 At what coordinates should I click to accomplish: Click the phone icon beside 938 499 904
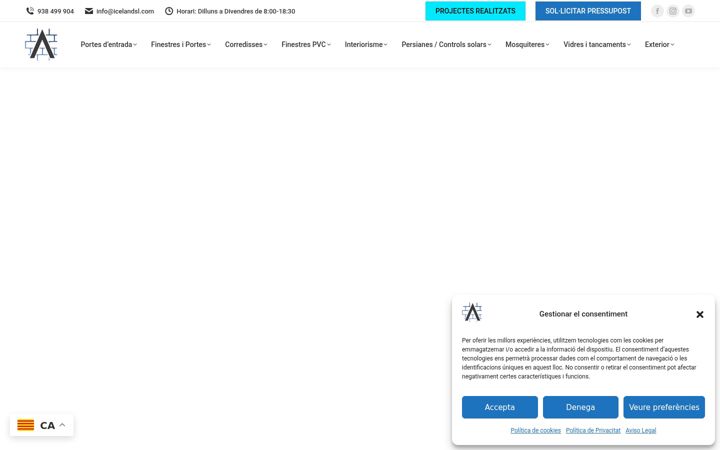click(30, 11)
